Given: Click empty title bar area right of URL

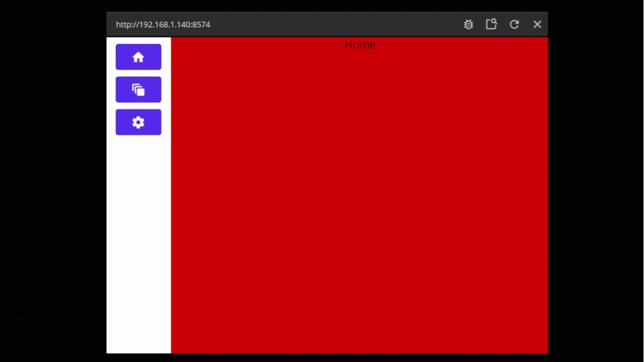Looking at the screenshot, I should [333, 24].
